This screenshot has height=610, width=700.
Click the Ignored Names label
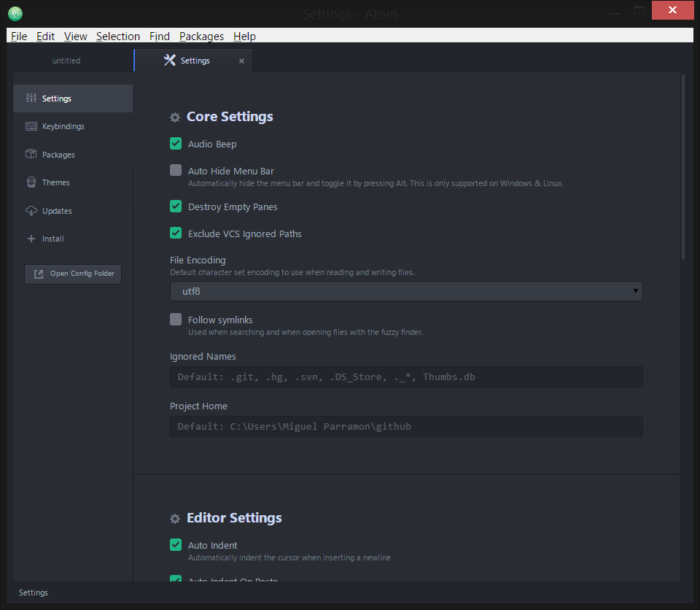pyautogui.click(x=203, y=357)
